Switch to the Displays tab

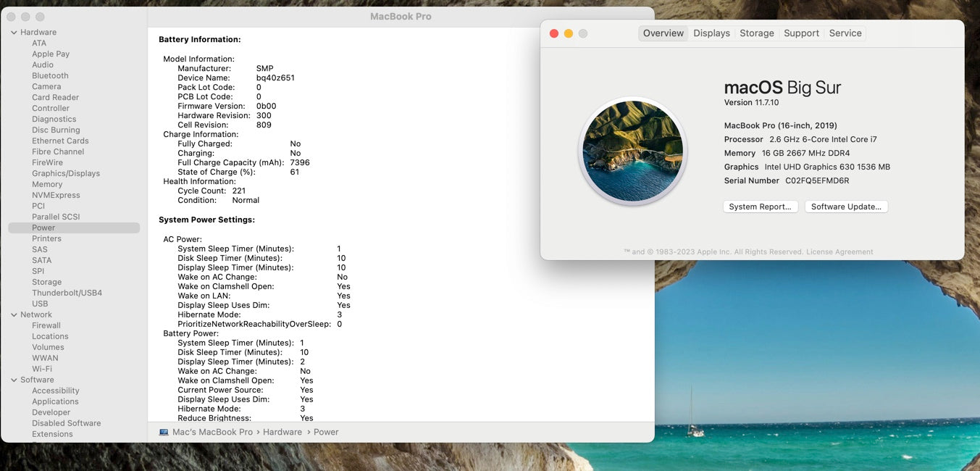click(x=711, y=33)
